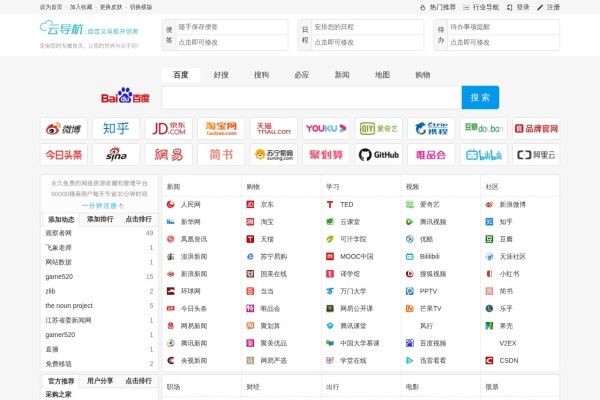
Task: Click the CSDN icon in 社区 list
Action: pos(489,360)
